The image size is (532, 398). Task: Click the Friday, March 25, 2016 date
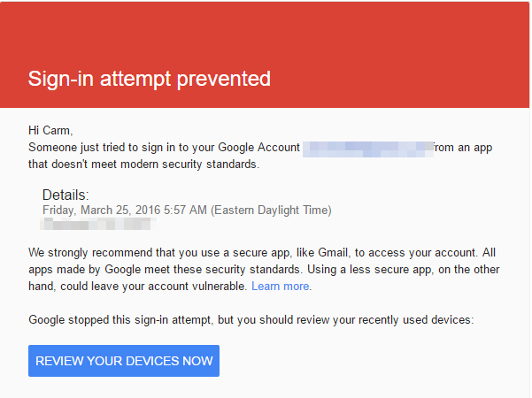tap(102, 210)
